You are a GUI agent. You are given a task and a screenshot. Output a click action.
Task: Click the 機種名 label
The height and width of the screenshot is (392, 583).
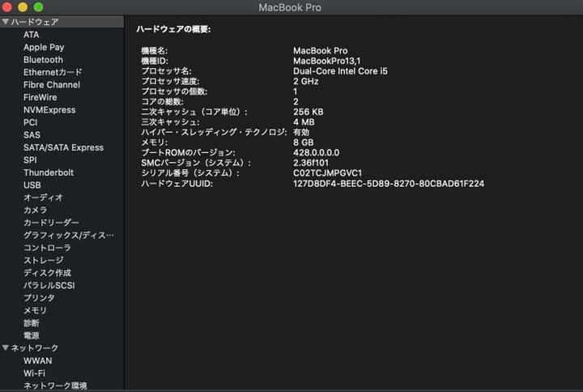155,50
